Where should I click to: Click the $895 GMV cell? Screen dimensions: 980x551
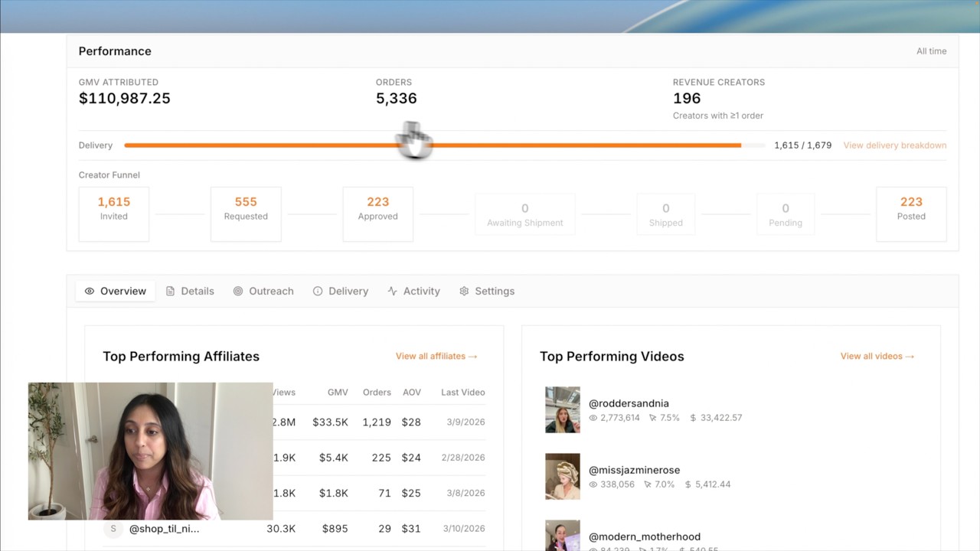(335, 529)
